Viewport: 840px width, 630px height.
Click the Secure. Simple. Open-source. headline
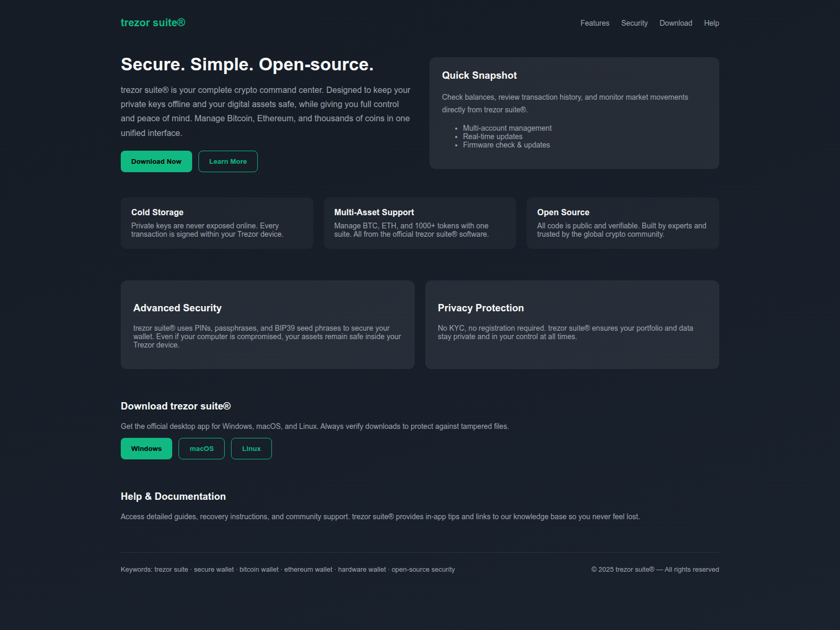[x=247, y=65]
